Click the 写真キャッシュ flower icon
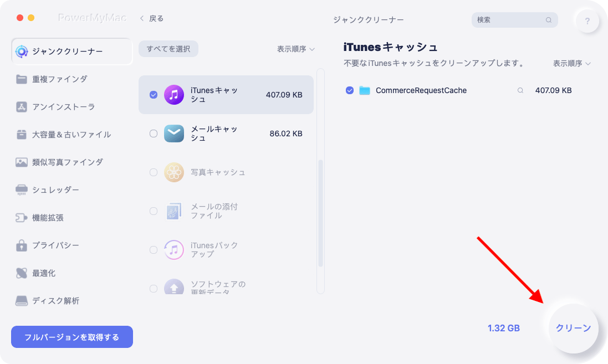The image size is (608, 364). [174, 172]
